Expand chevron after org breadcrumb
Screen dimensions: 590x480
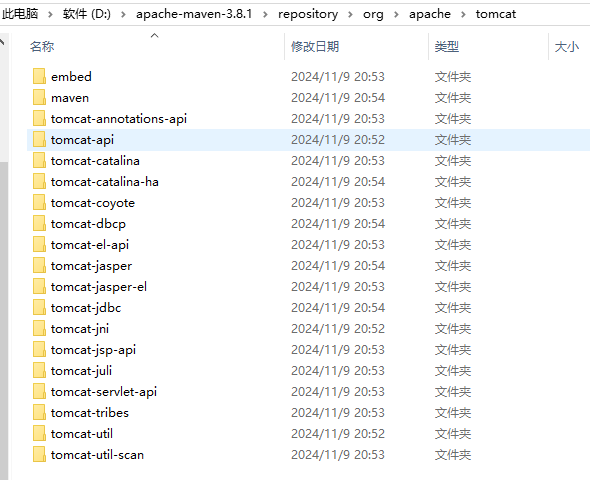click(x=396, y=14)
